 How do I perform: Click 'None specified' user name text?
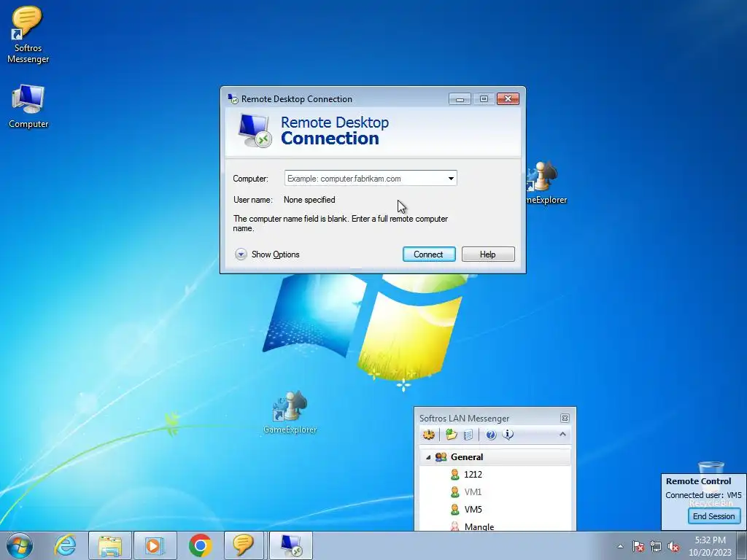click(309, 200)
